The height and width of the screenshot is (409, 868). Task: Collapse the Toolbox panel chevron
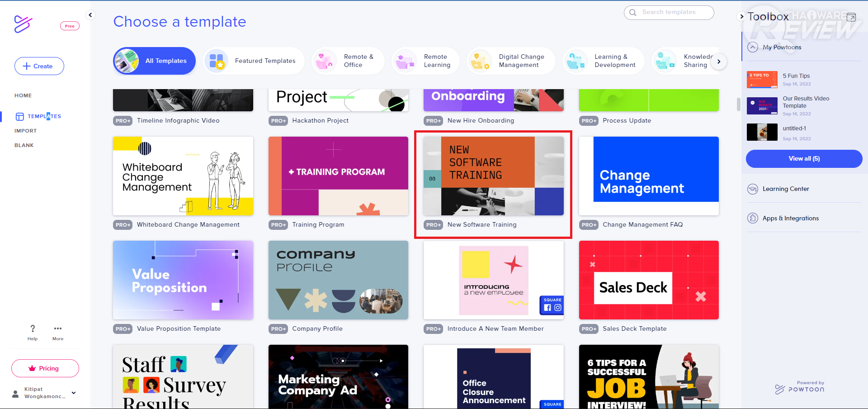(x=742, y=17)
